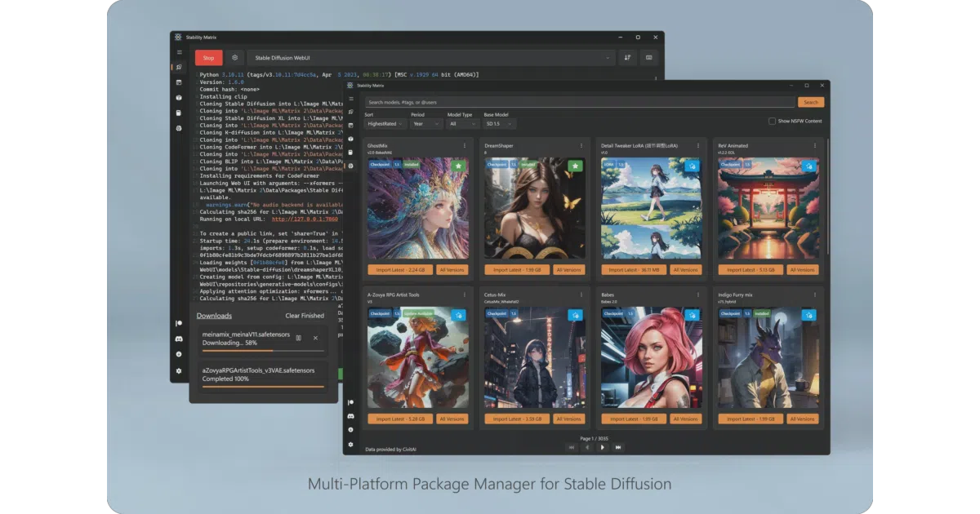Open Patreon icon in back window sidebar
Image resolution: width=980 pixels, height=514 pixels.
coord(179,324)
